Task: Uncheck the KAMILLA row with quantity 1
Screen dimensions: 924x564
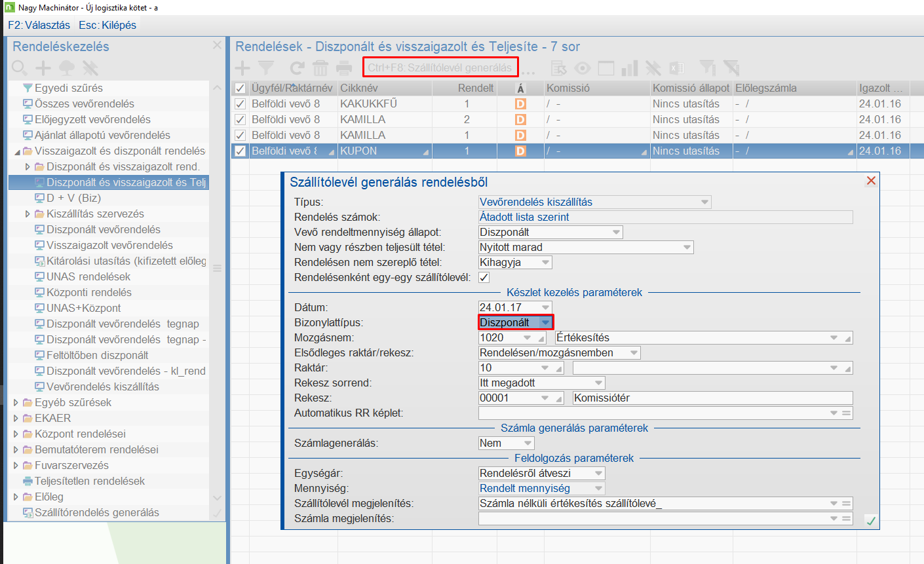Action: 241,135
